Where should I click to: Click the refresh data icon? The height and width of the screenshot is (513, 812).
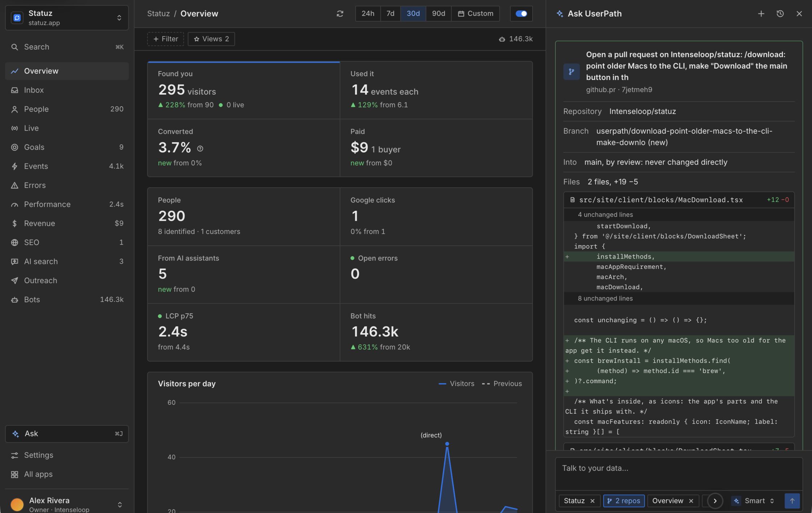(x=340, y=14)
